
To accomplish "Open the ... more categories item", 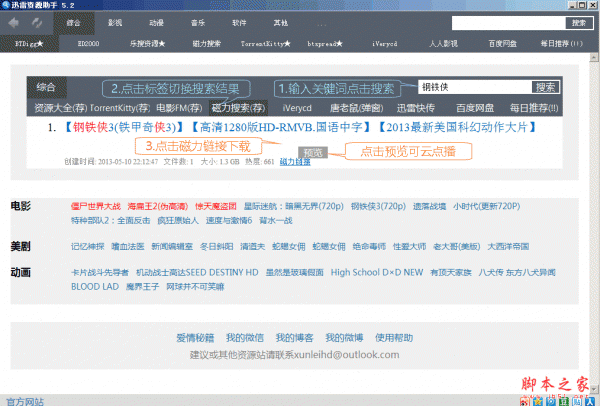I will click(321, 24).
